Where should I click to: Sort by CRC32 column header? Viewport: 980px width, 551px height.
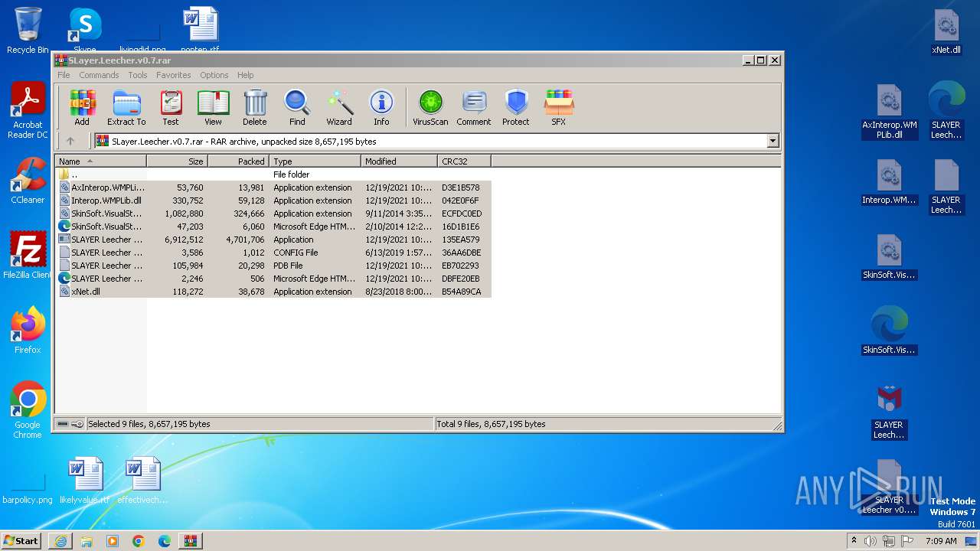pyautogui.click(x=464, y=161)
